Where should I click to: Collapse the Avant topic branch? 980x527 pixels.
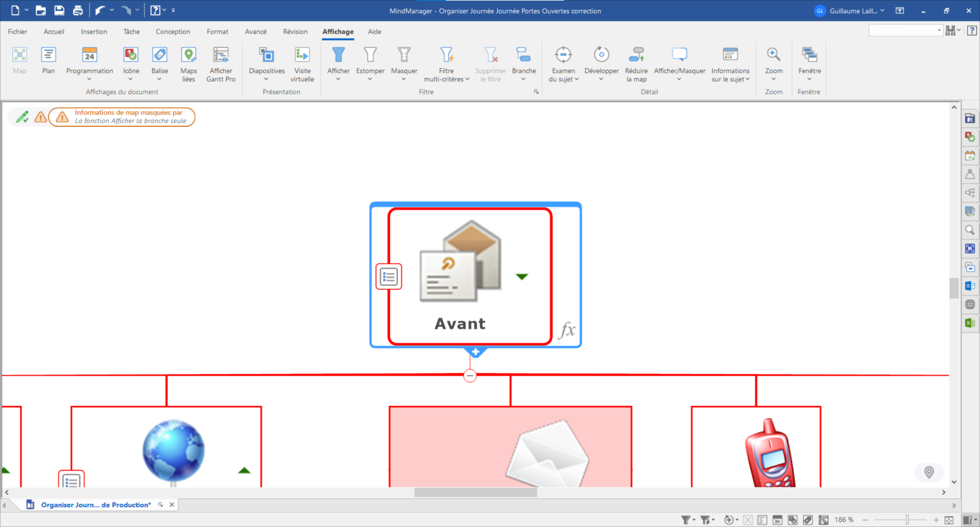pos(470,376)
